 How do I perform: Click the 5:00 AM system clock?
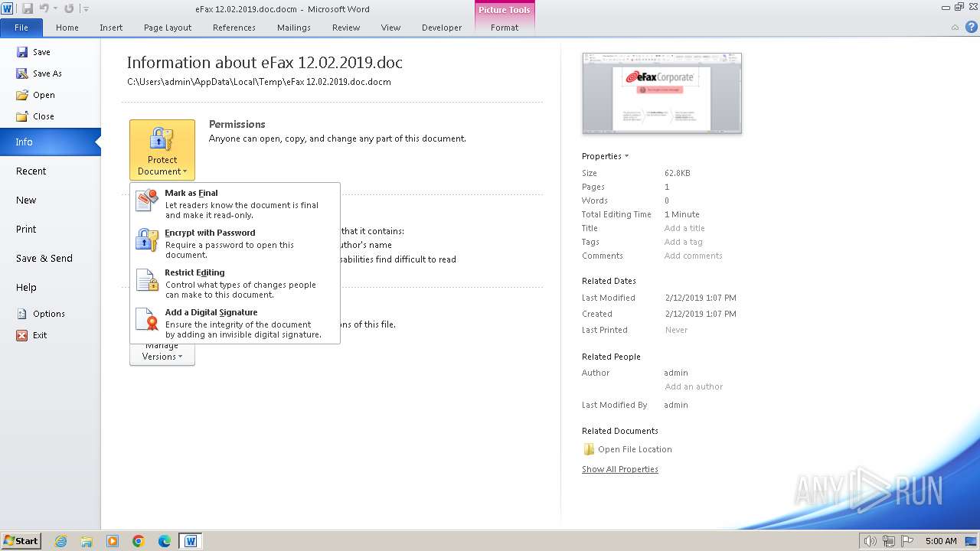941,541
